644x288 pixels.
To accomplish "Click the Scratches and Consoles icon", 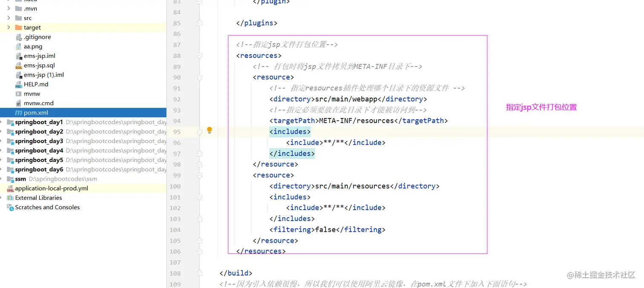I will point(10,207).
